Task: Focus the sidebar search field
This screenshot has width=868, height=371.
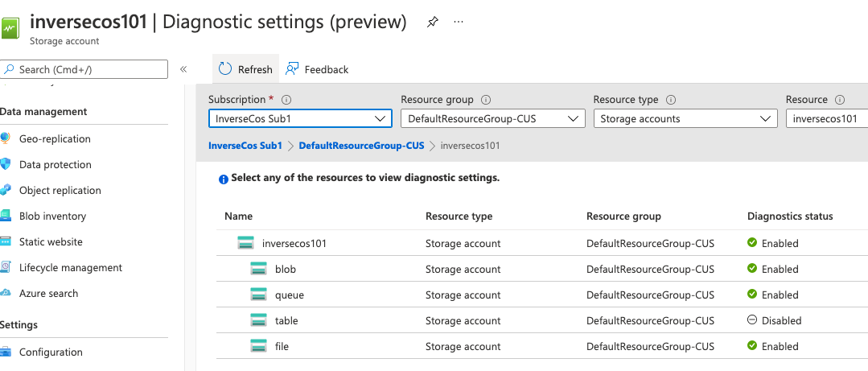Action: click(88, 69)
